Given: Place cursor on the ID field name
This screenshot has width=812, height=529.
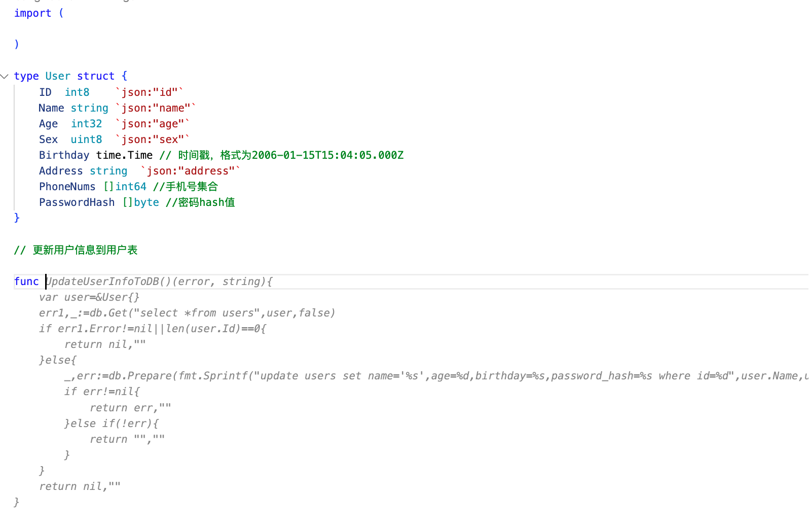Looking at the screenshot, I should coord(45,92).
